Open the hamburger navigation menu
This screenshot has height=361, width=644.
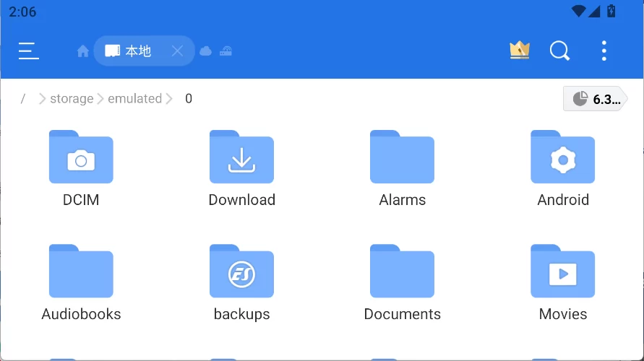28,51
